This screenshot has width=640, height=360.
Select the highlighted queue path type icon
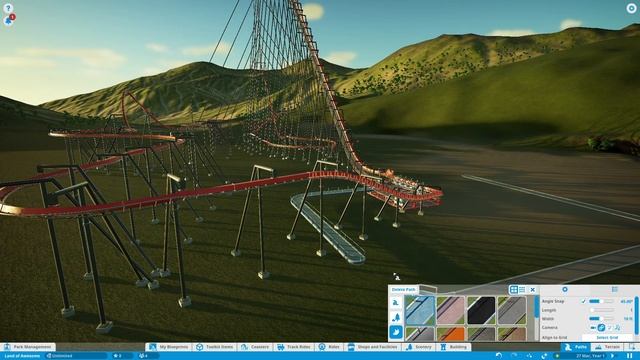coord(396,332)
